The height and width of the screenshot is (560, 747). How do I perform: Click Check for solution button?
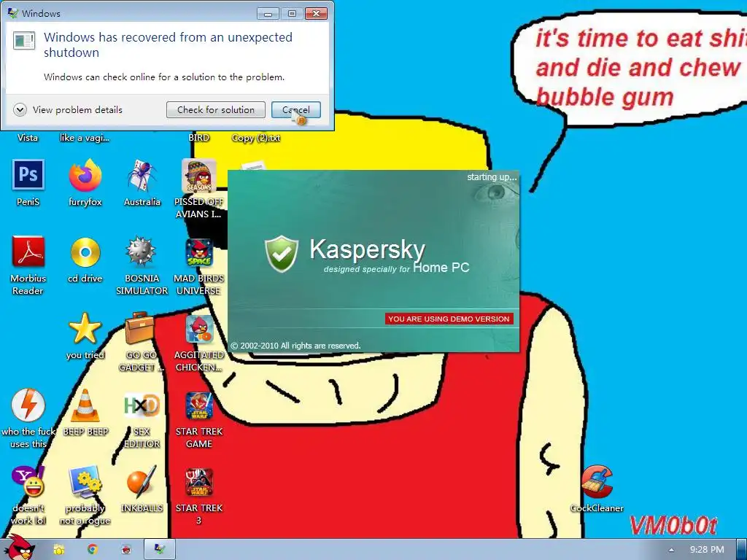[216, 110]
